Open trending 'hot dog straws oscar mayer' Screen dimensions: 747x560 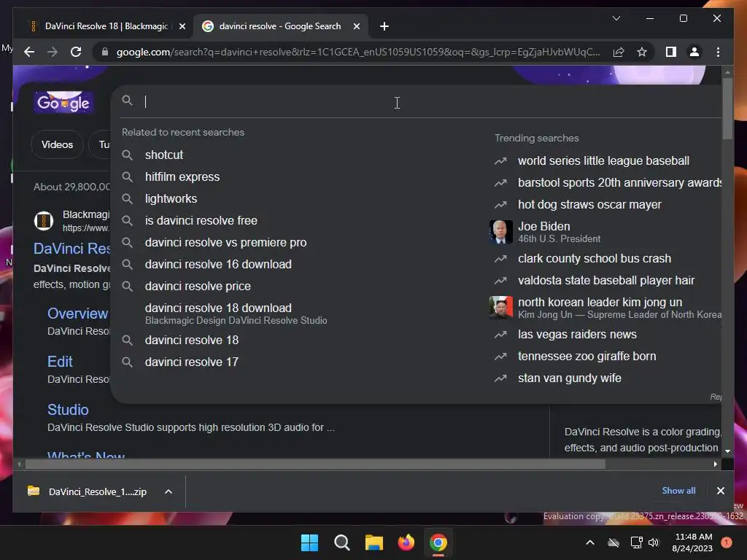[589, 205]
